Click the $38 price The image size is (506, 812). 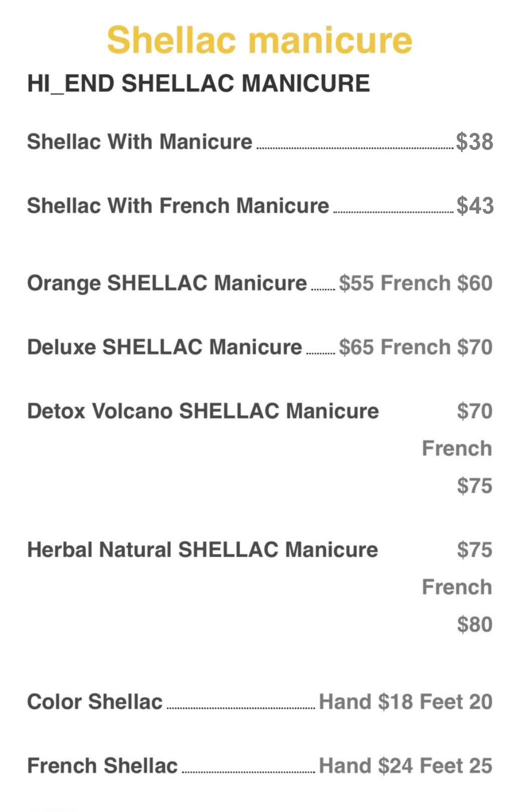click(x=474, y=142)
